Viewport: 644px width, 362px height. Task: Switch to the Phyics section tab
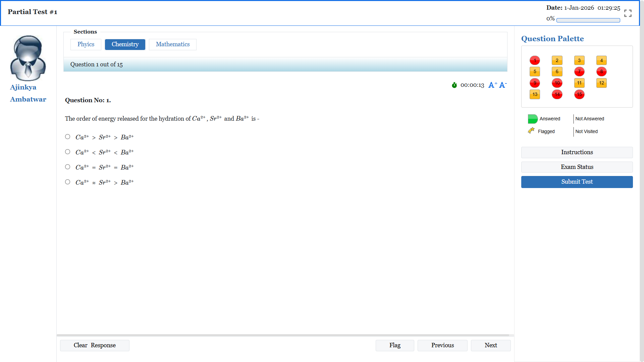tap(86, 45)
